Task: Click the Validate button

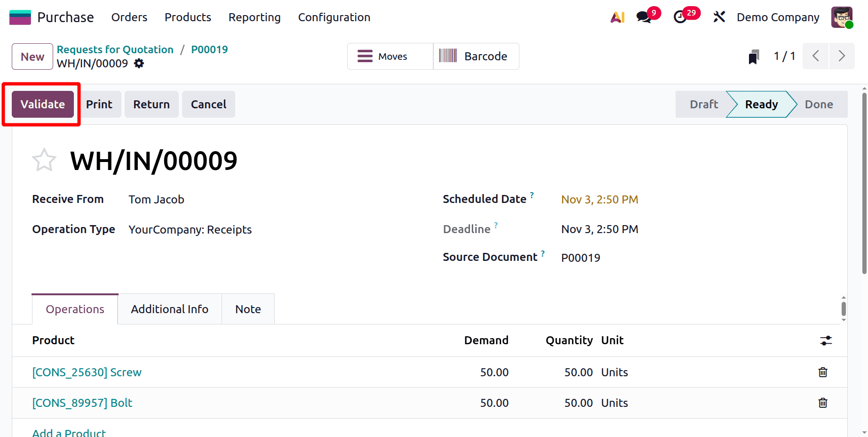Action: click(42, 104)
